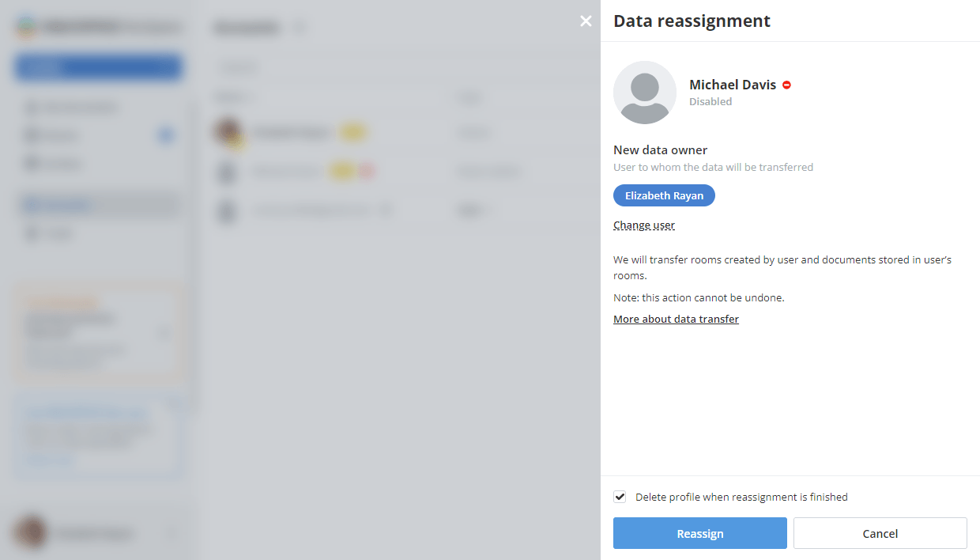Click Michael Davis's profile avatar
980x560 pixels.
pos(644,93)
